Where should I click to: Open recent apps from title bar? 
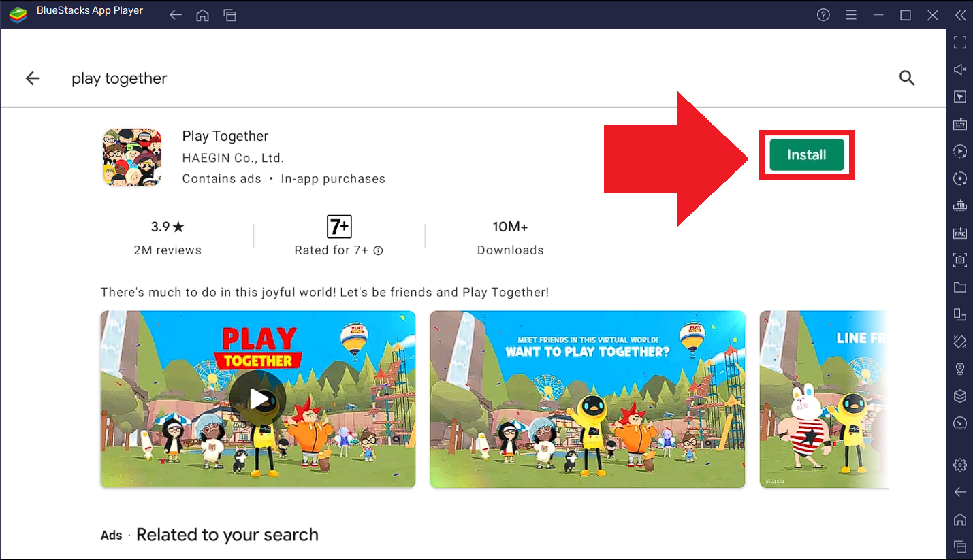pyautogui.click(x=229, y=15)
